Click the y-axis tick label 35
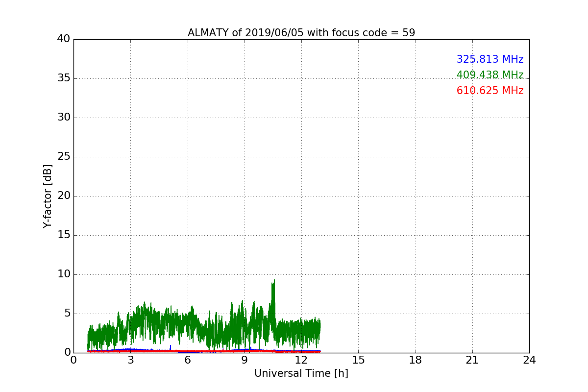The width and height of the screenshot is (588, 392). click(x=64, y=78)
